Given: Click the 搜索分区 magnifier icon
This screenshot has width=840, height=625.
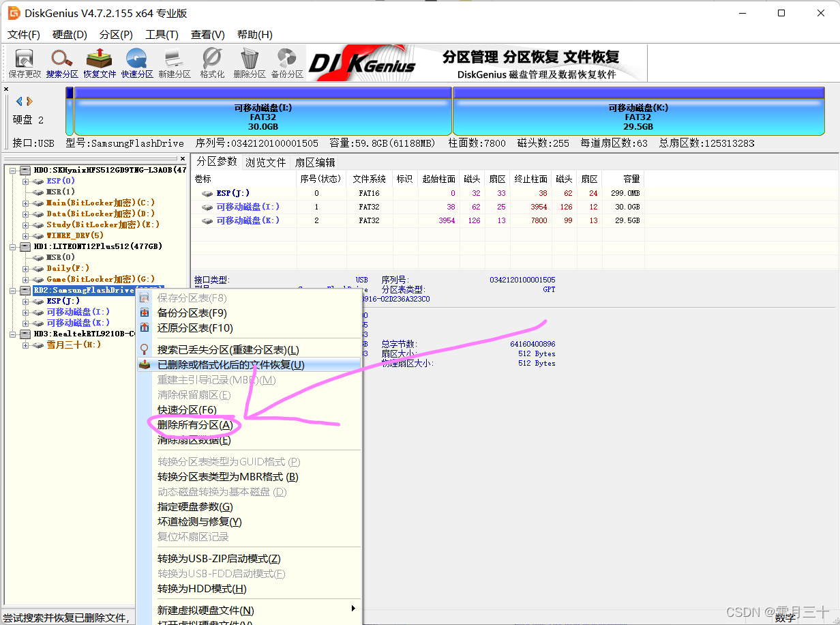Looking at the screenshot, I should [62, 63].
